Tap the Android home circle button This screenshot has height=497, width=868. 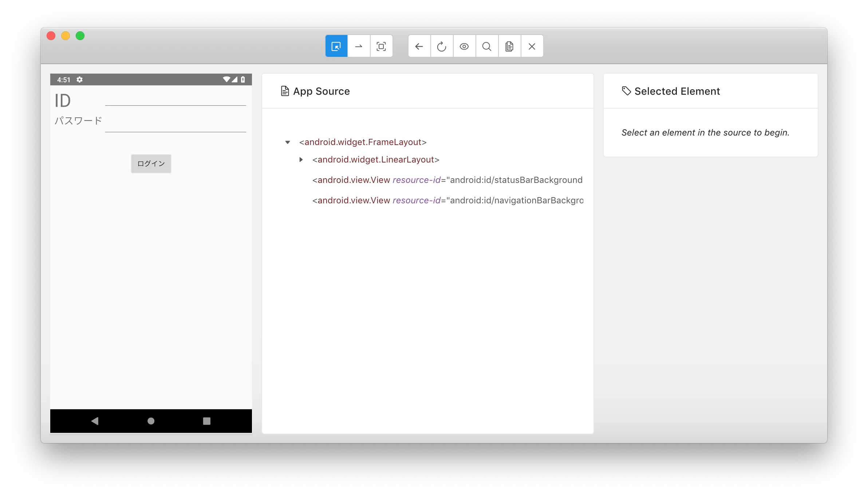[x=151, y=421]
